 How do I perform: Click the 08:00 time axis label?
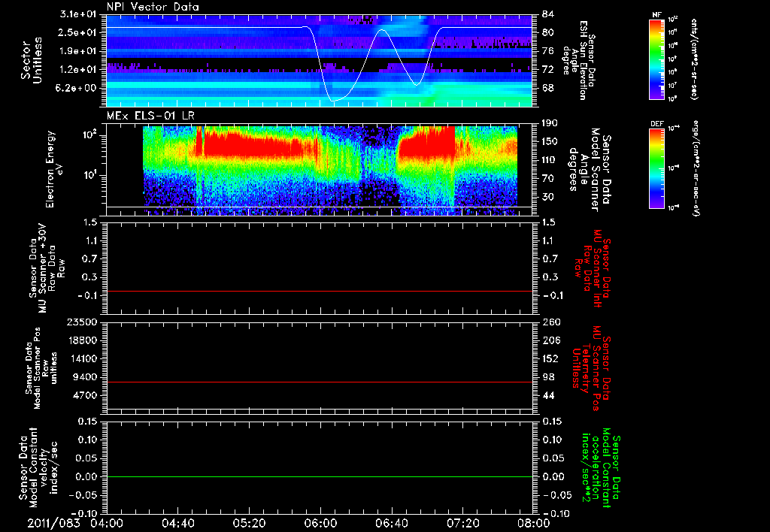point(534,523)
